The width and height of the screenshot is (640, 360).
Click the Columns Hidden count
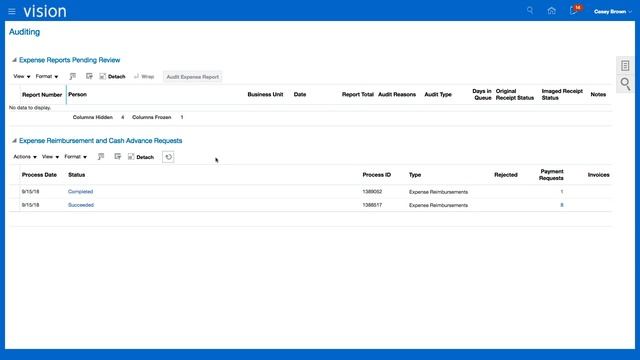click(x=122, y=117)
